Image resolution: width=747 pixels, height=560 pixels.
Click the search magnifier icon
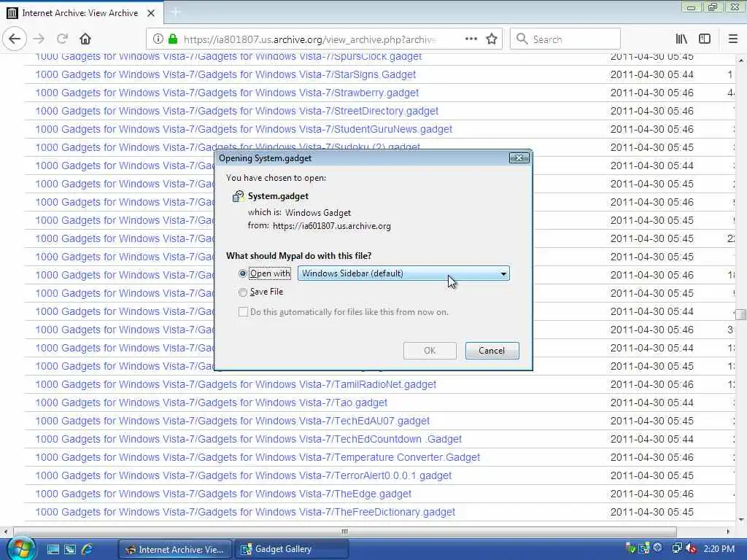[x=522, y=39]
